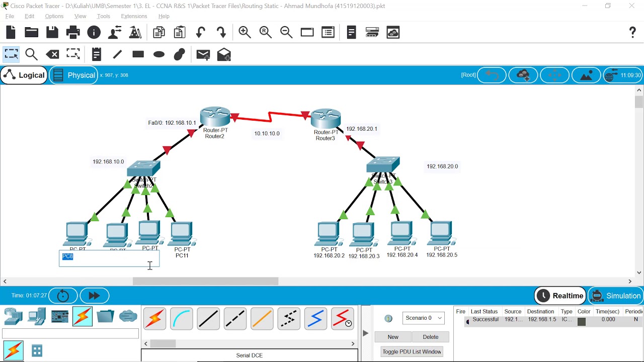Switch to Simulation mode
Screen dimensions: 644x362
click(616, 296)
